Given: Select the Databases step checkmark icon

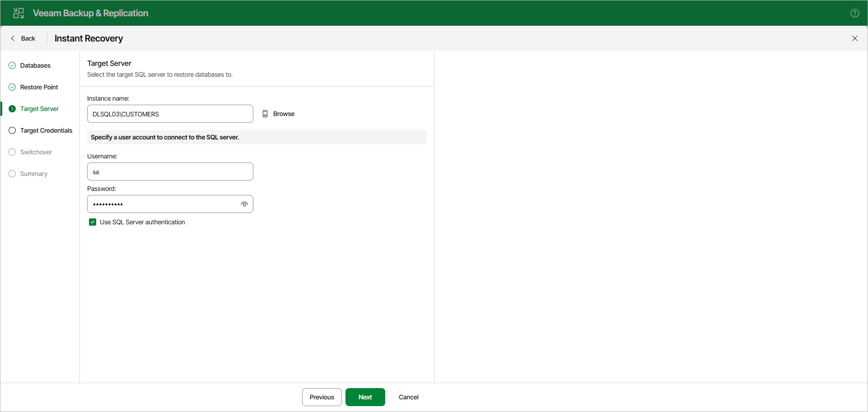Looking at the screenshot, I should click(x=12, y=65).
